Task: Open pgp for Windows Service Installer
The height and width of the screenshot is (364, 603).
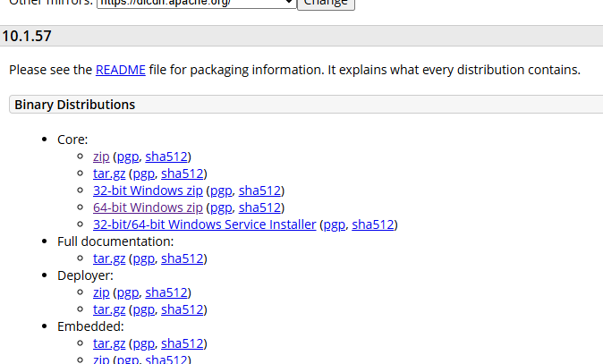Action: coord(335,224)
